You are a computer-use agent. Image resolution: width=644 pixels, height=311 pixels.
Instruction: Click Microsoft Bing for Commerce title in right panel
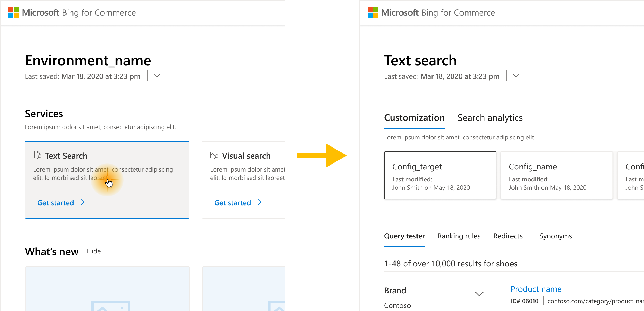pos(438,12)
